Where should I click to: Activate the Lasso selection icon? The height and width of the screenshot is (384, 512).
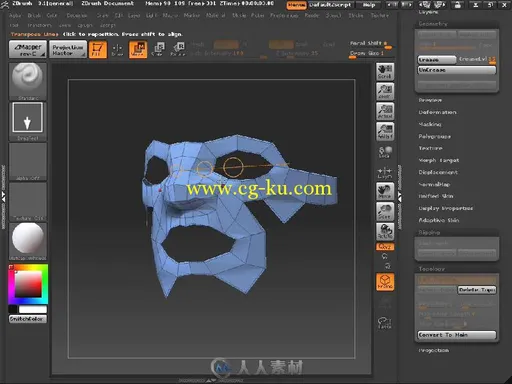[385, 322]
